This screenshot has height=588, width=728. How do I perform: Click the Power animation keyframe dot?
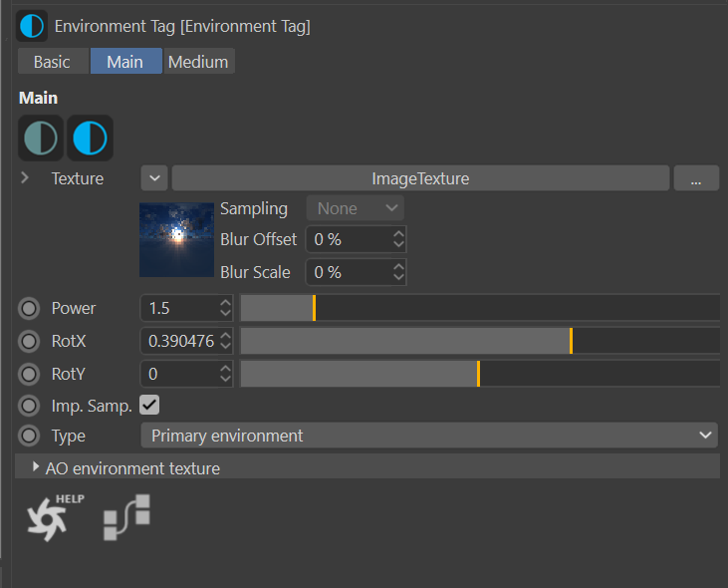tap(29, 308)
